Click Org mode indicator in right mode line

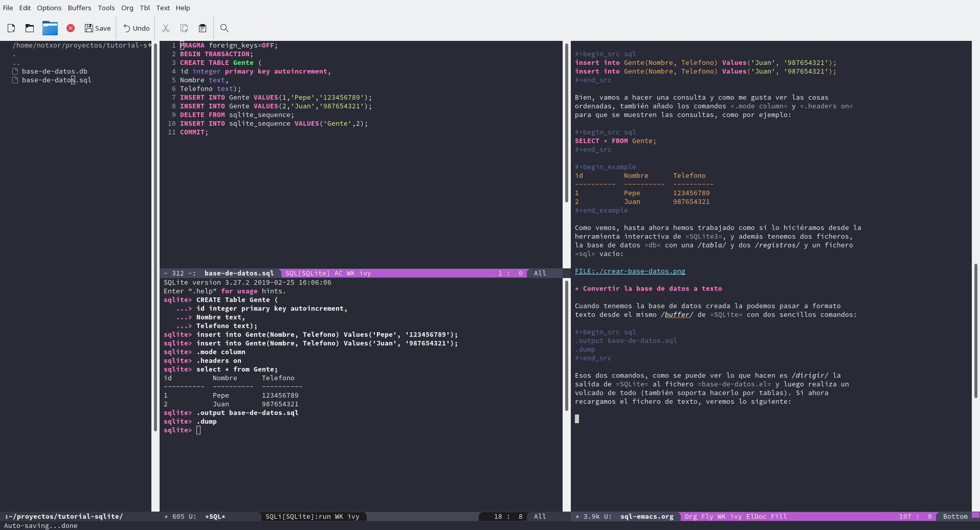click(x=691, y=517)
